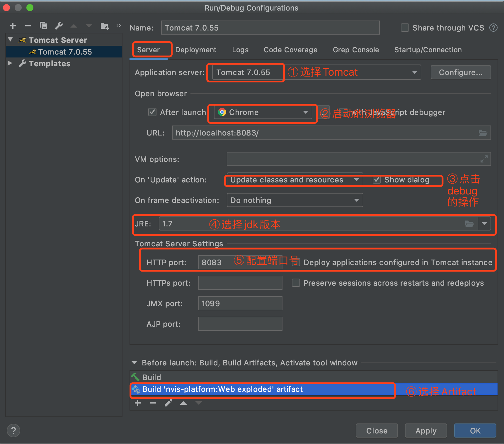504x444 pixels.
Task: Focus the HTTPs port field
Action: pyautogui.click(x=240, y=283)
